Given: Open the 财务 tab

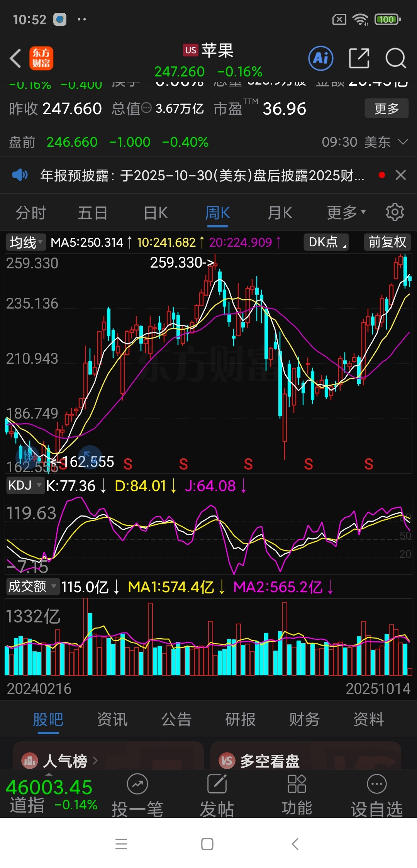Looking at the screenshot, I should click(x=305, y=719).
